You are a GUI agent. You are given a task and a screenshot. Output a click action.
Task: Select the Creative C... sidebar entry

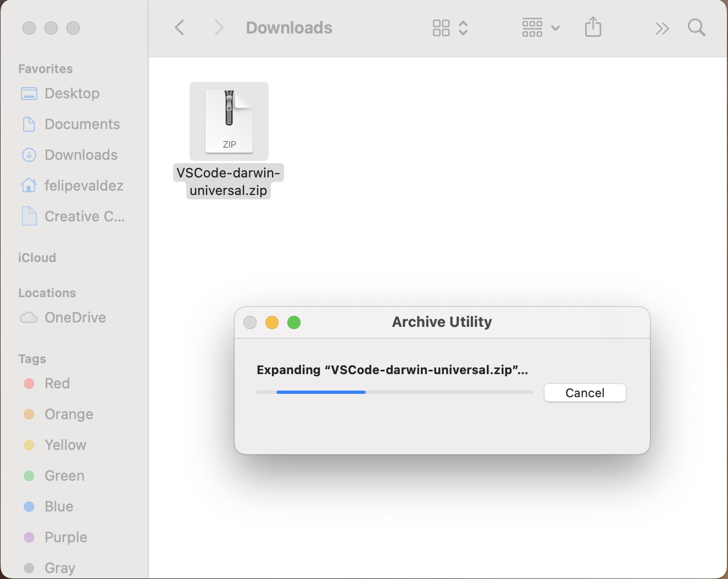pyautogui.click(x=84, y=216)
